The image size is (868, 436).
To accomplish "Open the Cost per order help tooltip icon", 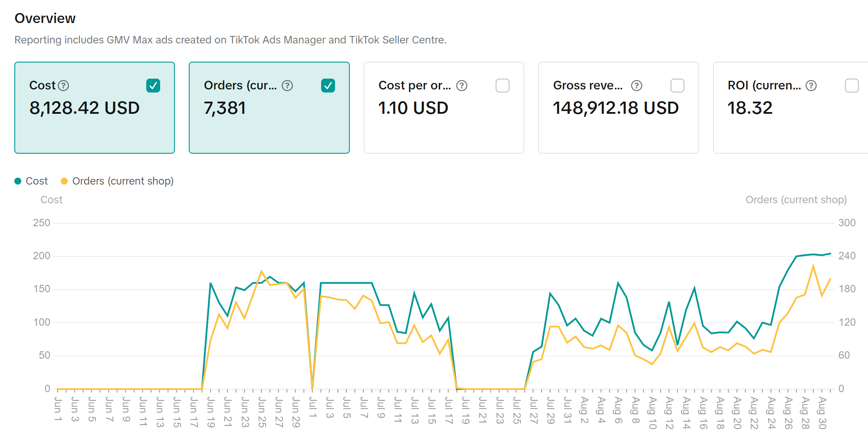I will (x=462, y=86).
